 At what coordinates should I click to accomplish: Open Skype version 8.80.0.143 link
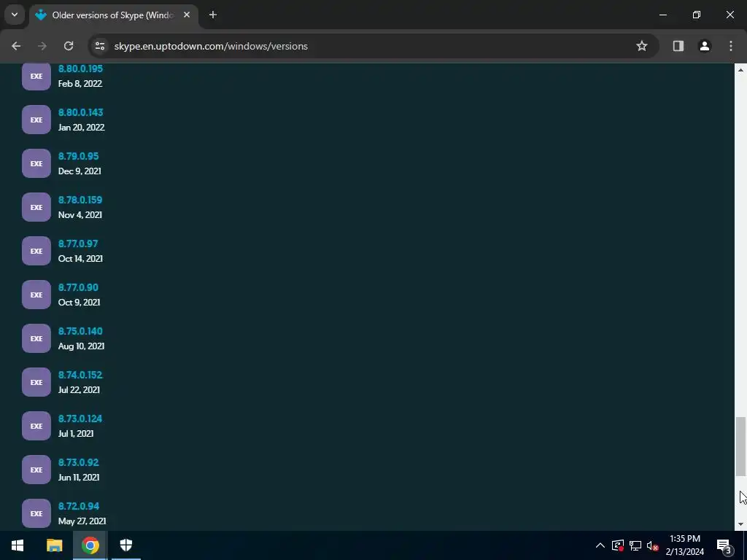[80, 112]
